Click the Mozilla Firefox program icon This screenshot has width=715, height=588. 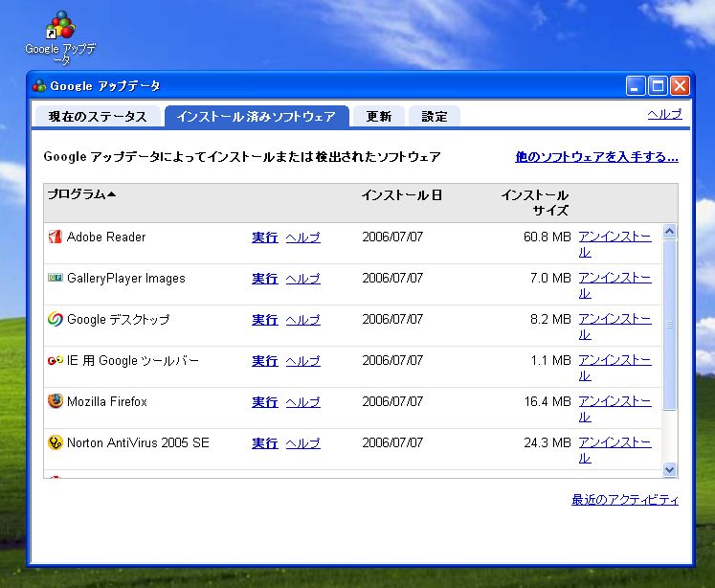(x=56, y=401)
